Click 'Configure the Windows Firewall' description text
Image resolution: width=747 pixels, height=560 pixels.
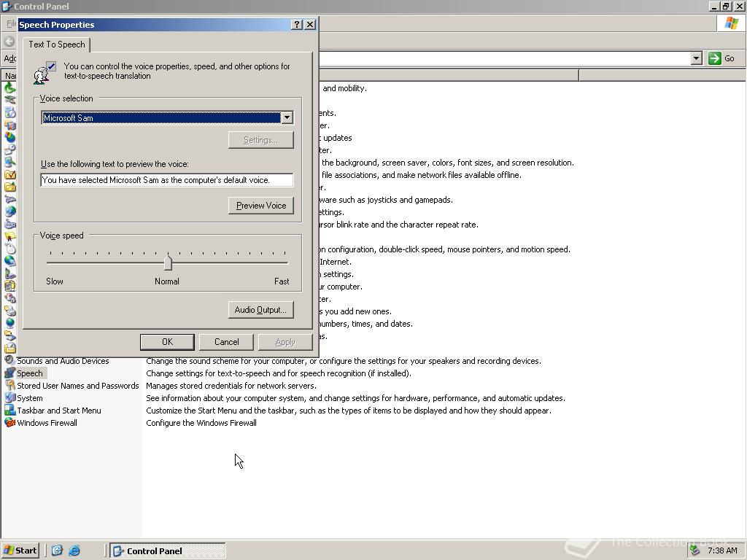coord(201,422)
